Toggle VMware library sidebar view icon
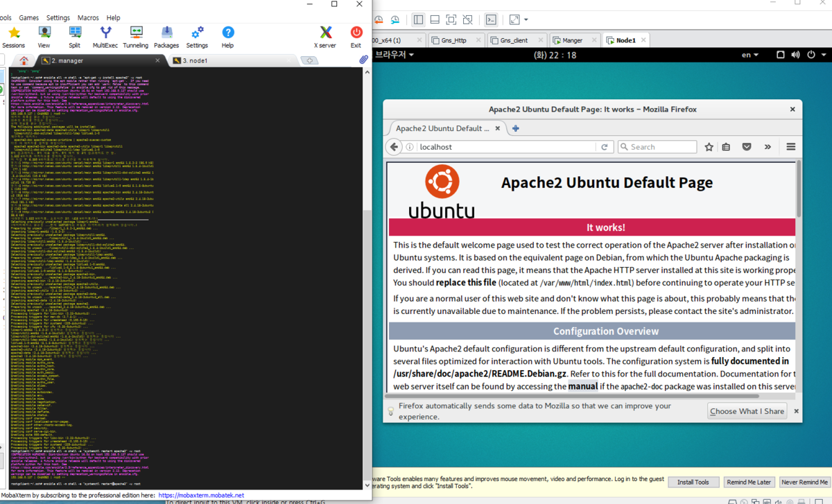Viewport: 832px width, 504px height. [418, 19]
